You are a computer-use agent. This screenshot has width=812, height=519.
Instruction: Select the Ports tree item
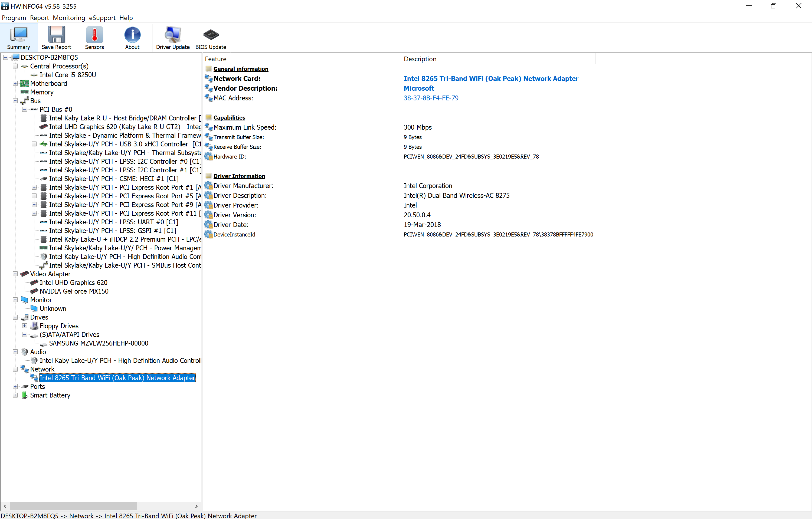pyautogui.click(x=37, y=387)
